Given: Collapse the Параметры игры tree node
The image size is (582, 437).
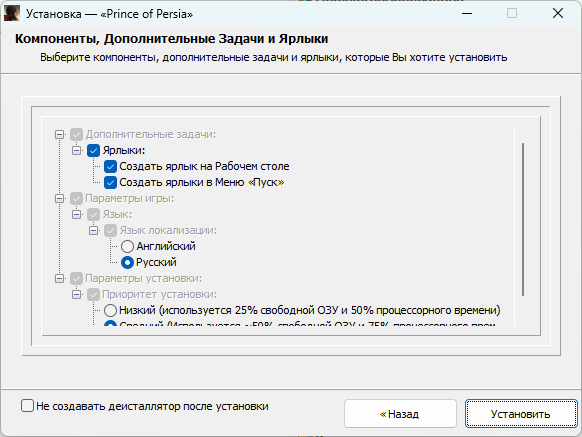Looking at the screenshot, I should pyautogui.click(x=59, y=198).
